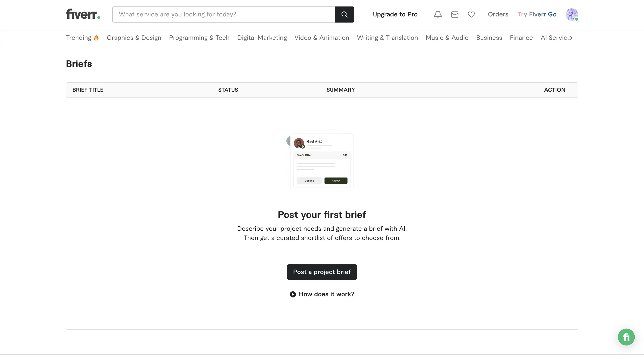Click the Post a project brief button

click(322, 272)
